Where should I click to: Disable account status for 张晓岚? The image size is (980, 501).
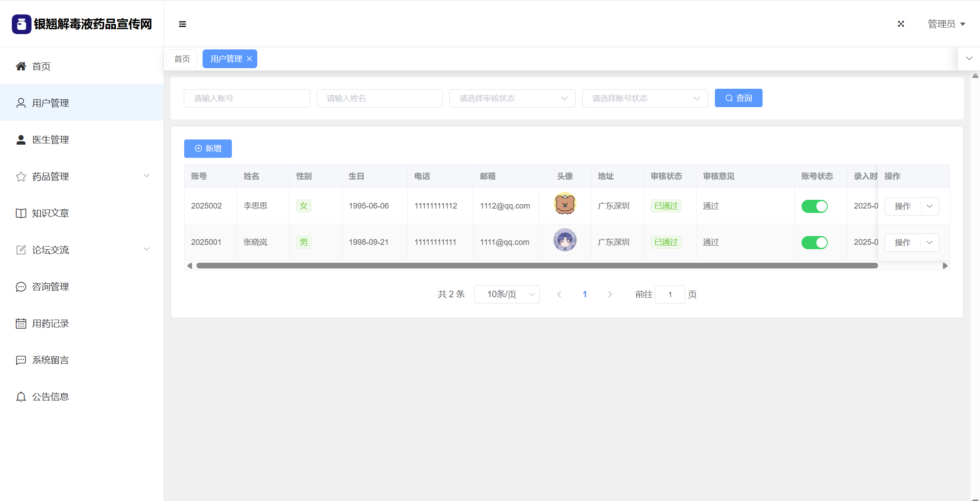tap(814, 243)
